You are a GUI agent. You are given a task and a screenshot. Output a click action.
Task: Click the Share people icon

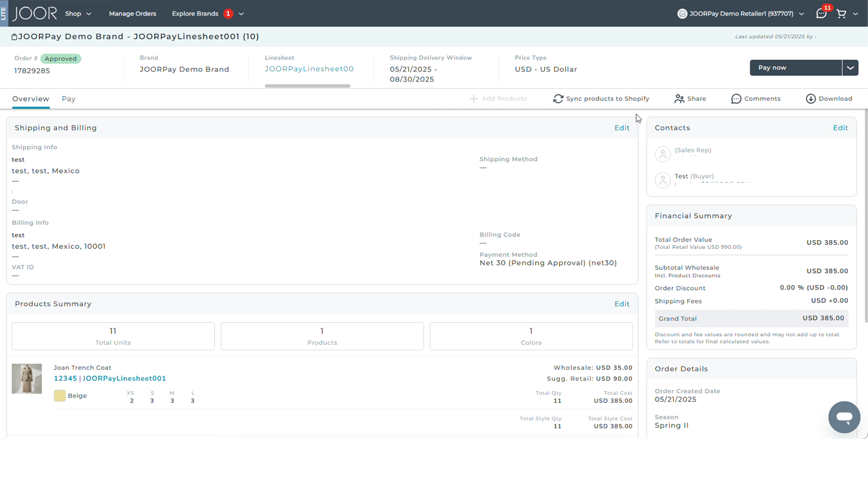tap(679, 99)
